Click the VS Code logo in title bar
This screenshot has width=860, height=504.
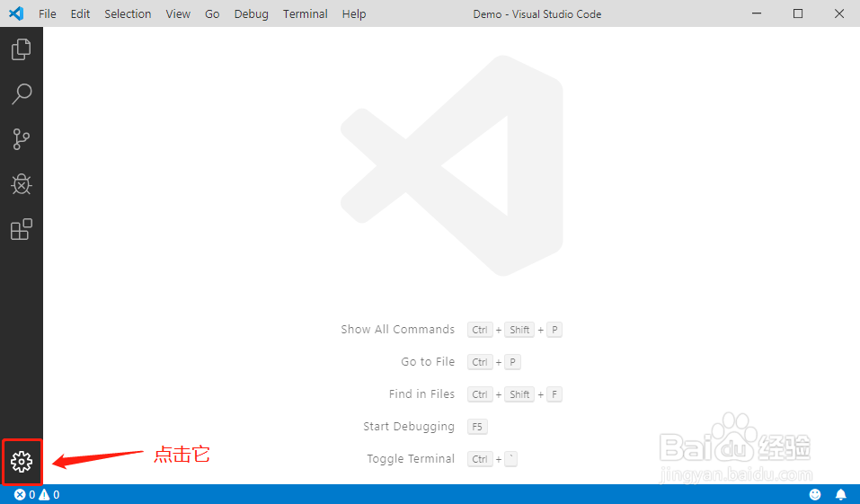click(16, 13)
